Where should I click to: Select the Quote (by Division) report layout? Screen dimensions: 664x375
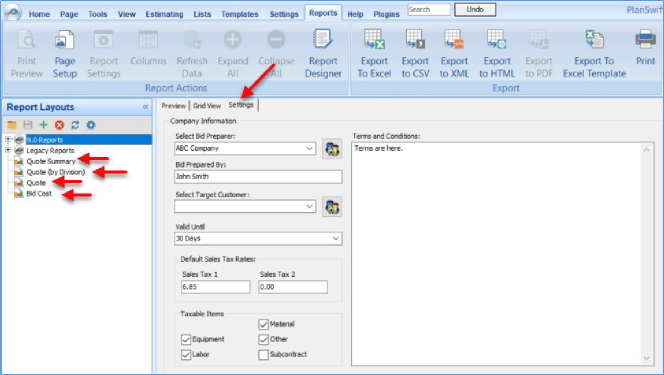pyautogui.click(x=56, y=172)
